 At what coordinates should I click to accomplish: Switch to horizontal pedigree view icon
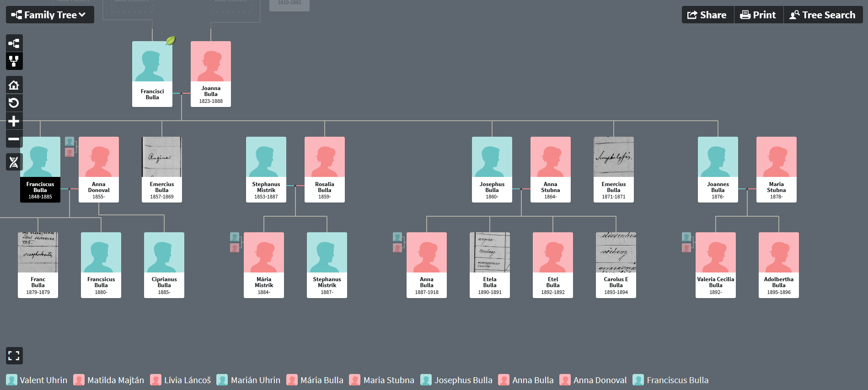pyautogui.click(x=14, y=43)
